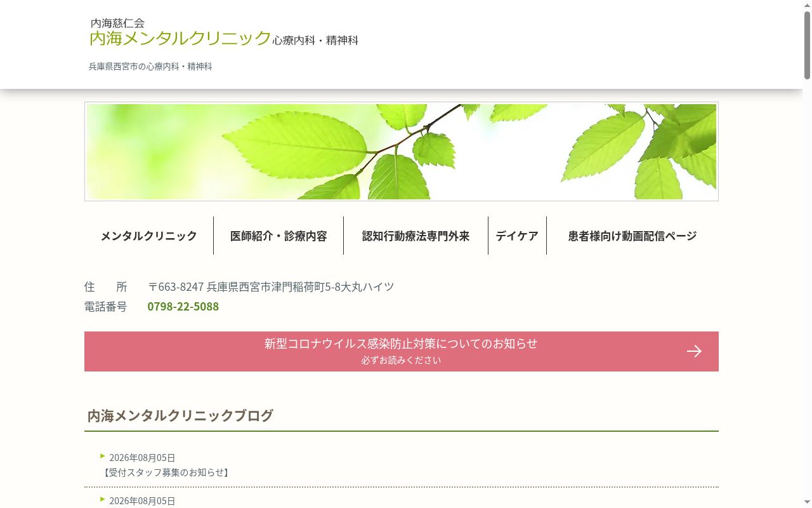Click the scrollbar up arrow
812x508 pixels.
(x=807, y=5)
